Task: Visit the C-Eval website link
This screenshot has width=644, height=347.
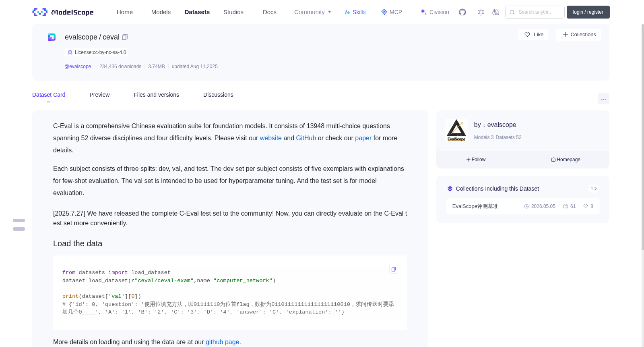Action: pyautogui.click(x=271, y=138)
